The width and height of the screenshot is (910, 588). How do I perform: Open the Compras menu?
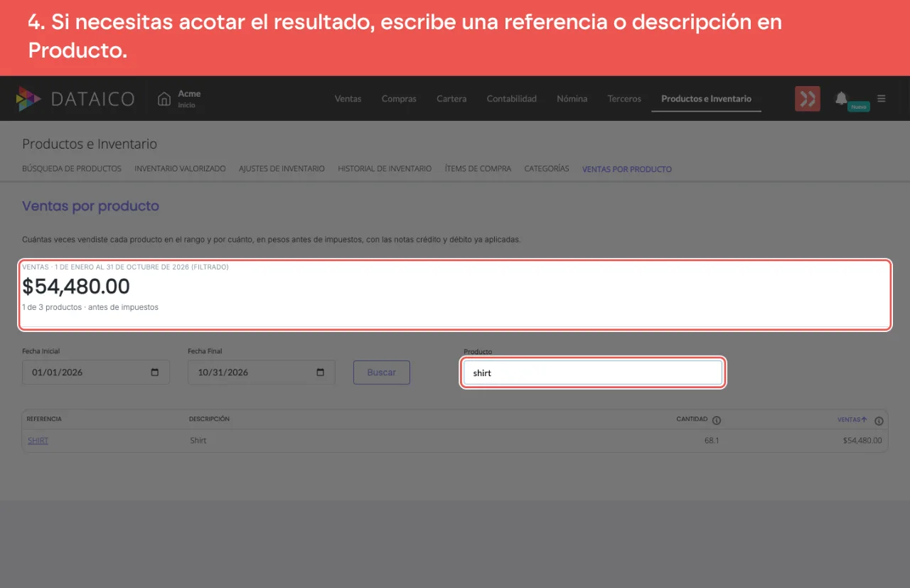pyautogui.click(x=399, y=99)
